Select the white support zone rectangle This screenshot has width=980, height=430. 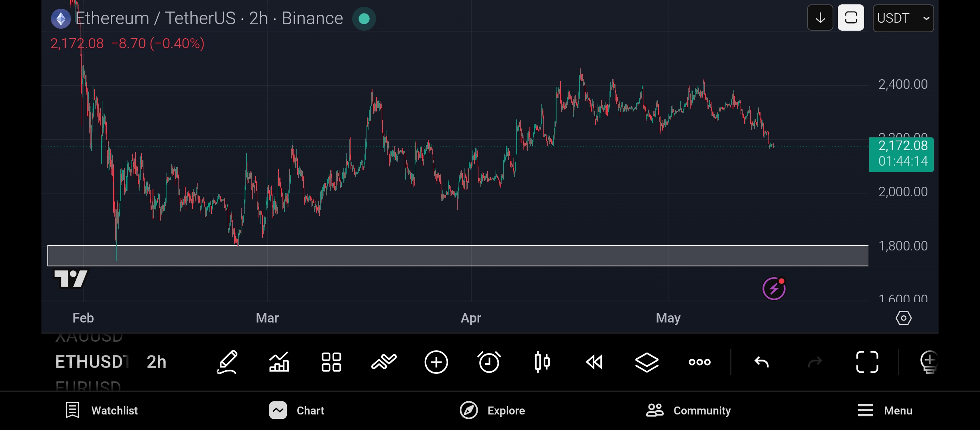[458, 256]
